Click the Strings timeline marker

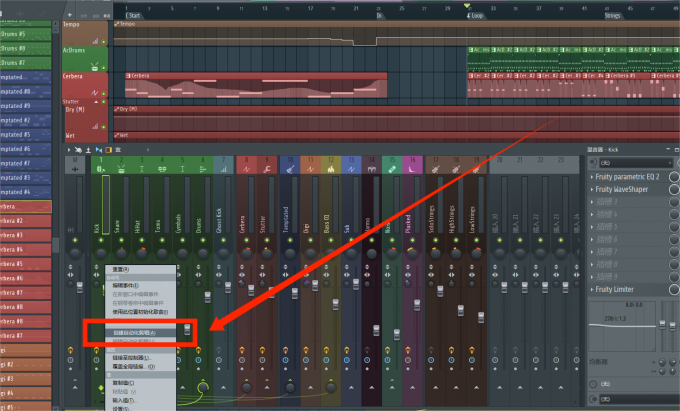(x=613, y=16)
